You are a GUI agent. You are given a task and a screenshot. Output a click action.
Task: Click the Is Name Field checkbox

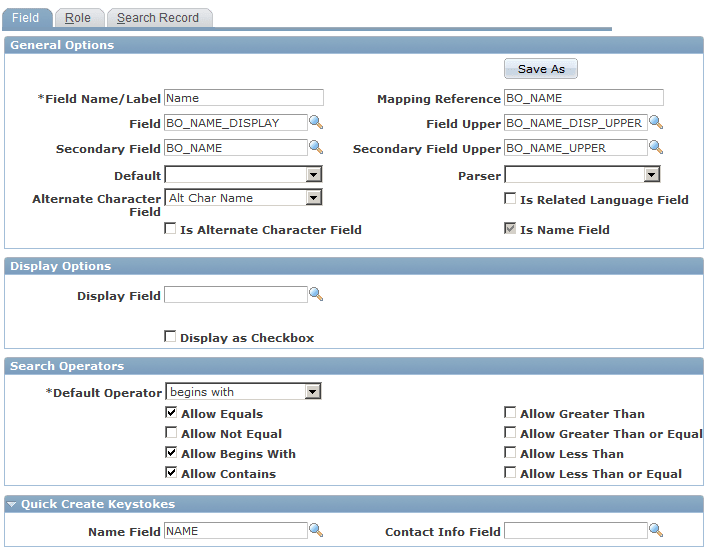pos(510,228)
